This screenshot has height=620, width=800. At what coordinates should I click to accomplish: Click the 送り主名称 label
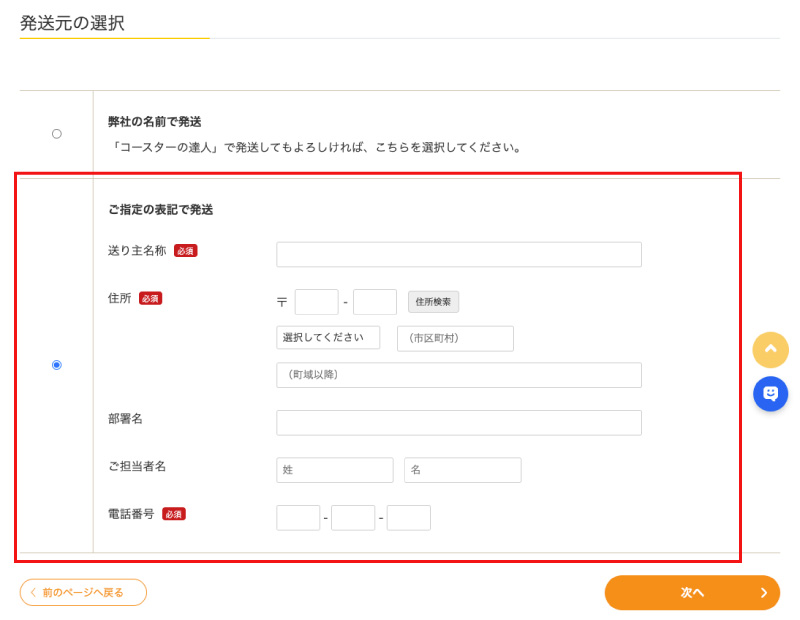tap(137, 251)
